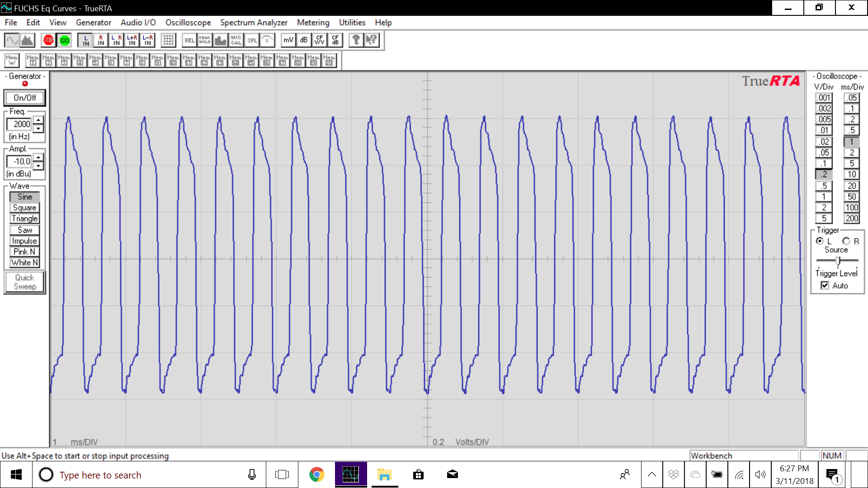Select the Square wave button
The image size is (868, 488).
(x=24, y=208)
